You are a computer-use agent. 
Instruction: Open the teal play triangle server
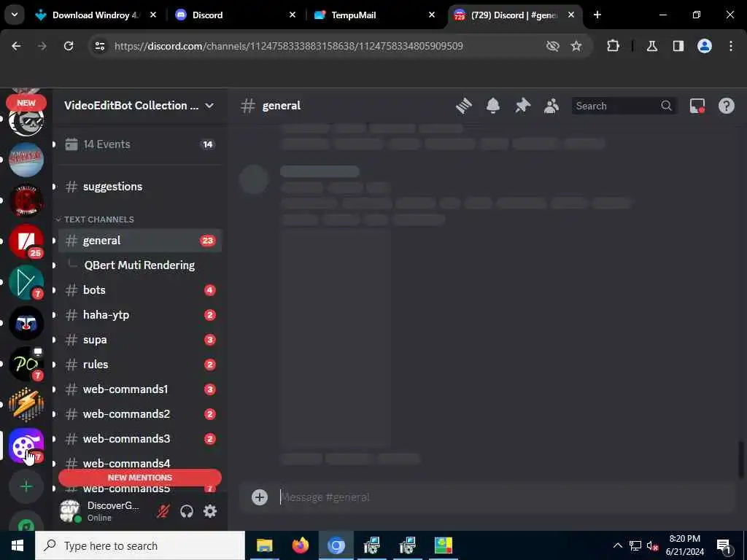click(x=26, y=282)
